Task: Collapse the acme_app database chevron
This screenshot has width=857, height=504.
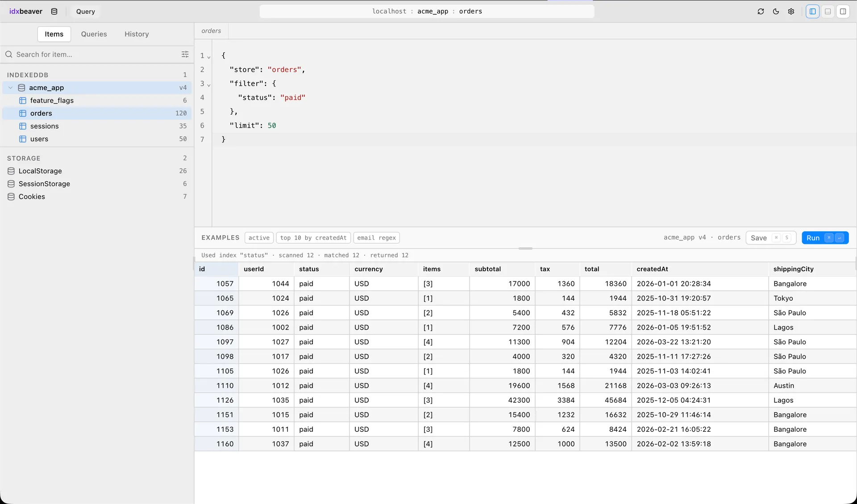Action: pos(11,88)
